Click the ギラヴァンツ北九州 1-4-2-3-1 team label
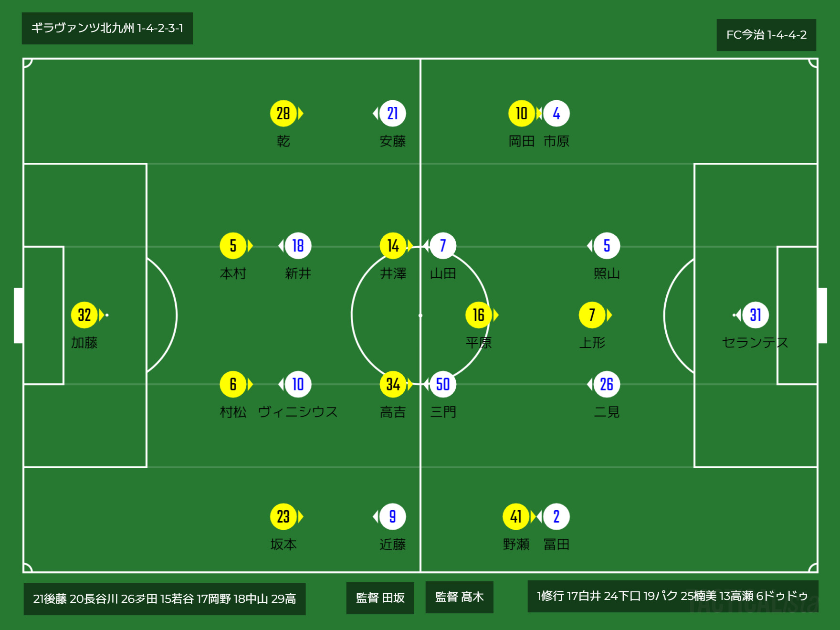The width and height of the screenshot is (840, 630). [107, 28]
